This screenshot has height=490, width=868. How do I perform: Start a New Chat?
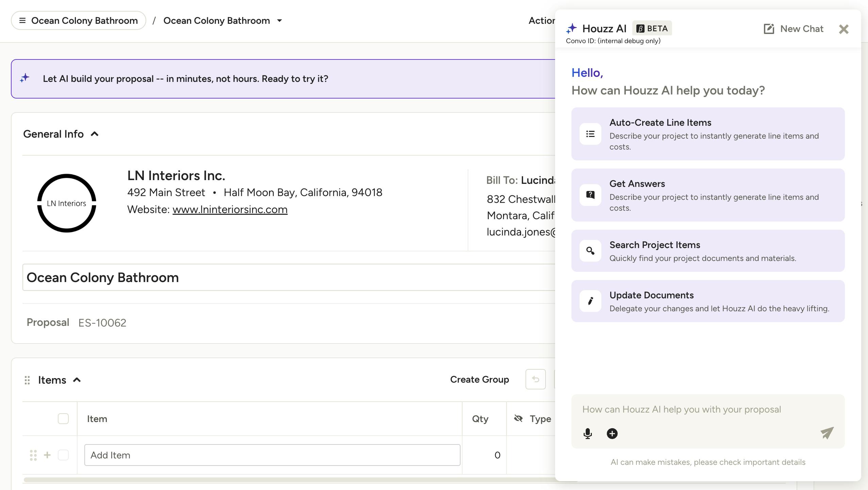coord(794,29)
